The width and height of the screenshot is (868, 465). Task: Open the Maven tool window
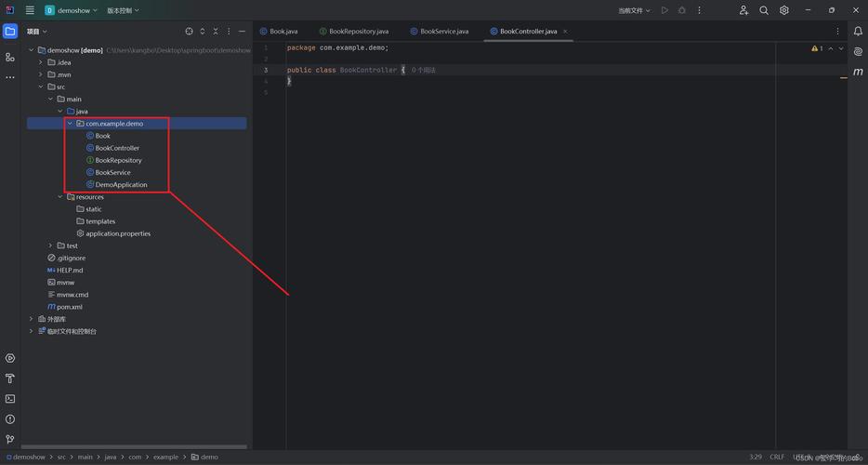pos(858,72)
